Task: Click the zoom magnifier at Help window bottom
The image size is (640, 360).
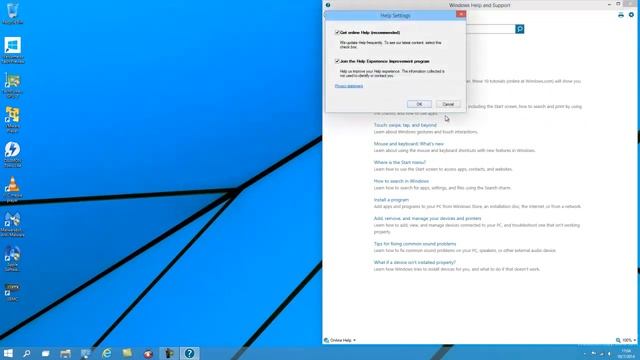Action: [618, 340]
